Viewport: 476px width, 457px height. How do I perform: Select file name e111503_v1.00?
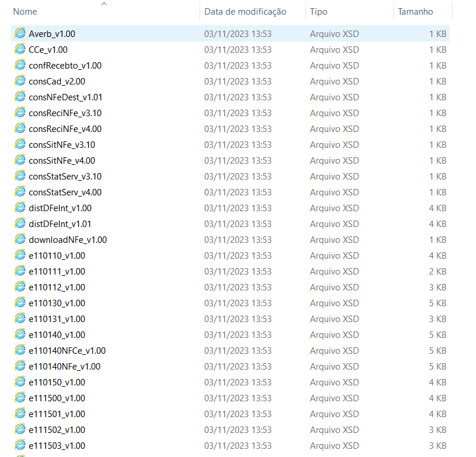point(57,445)
